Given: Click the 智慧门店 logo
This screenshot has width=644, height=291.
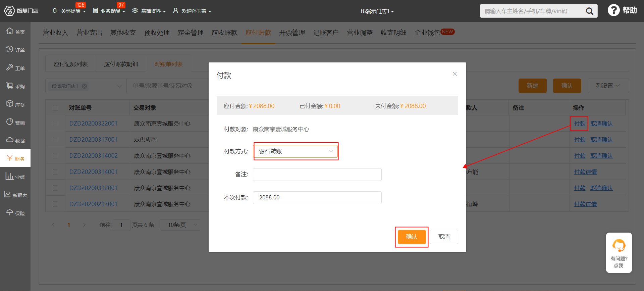Looking at the screenshot, I should [21, 11].
